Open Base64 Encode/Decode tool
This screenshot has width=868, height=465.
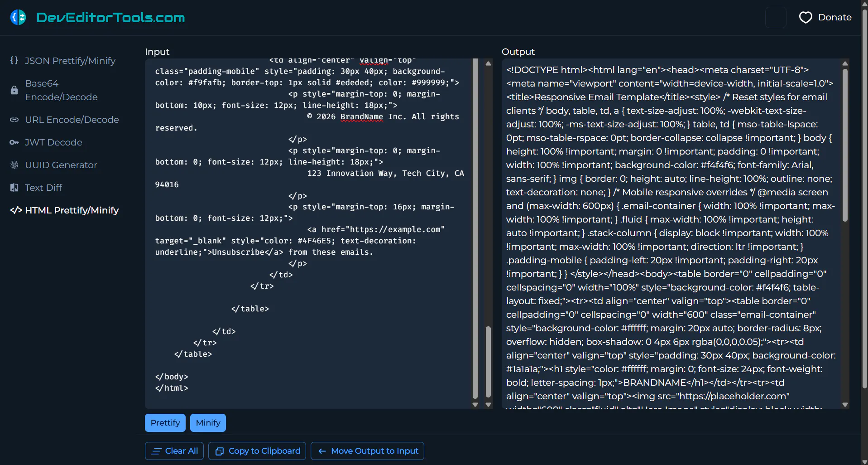tap(61, 90)
